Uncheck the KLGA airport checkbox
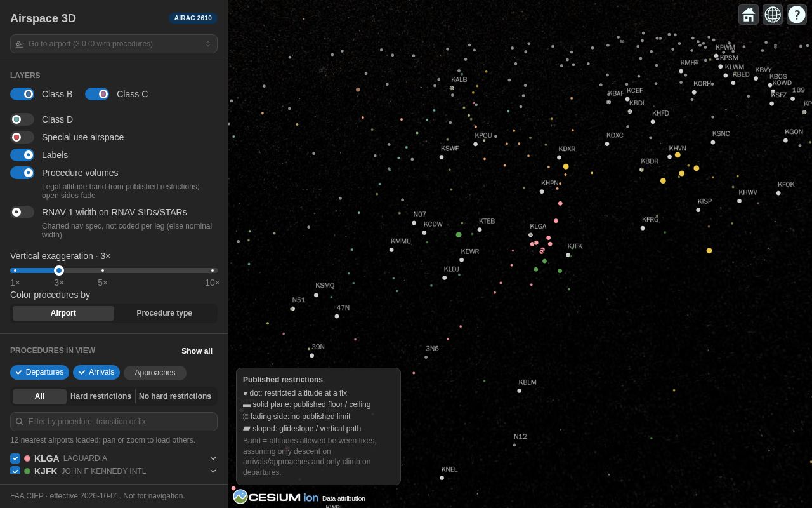 [x=15, y=458]
